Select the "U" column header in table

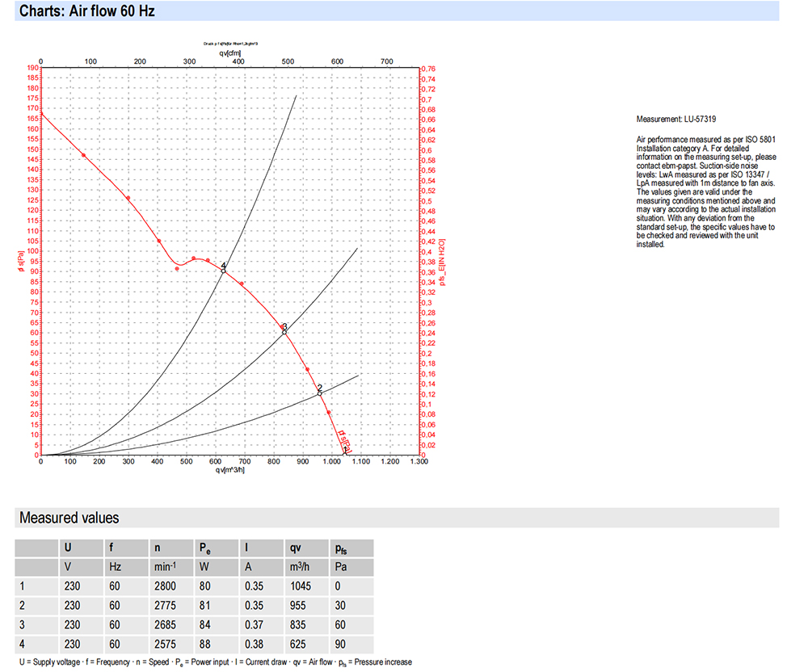coord(69,548)
